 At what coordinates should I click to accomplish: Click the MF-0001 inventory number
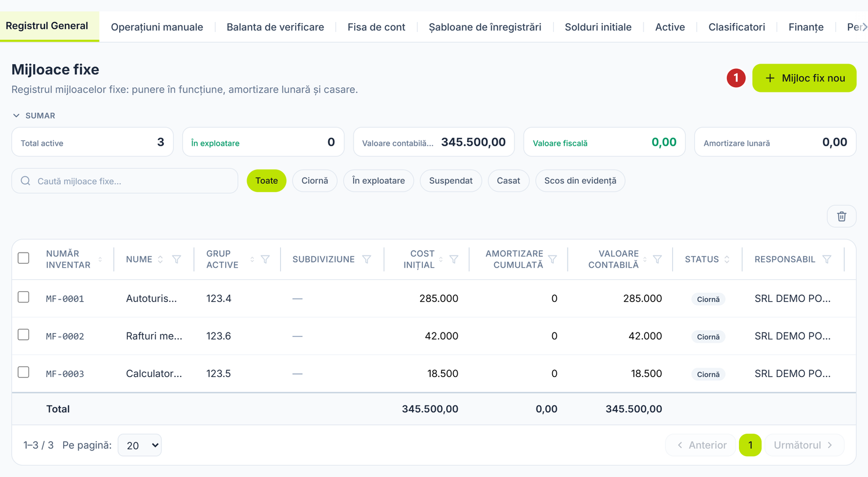tap(65, 299)
